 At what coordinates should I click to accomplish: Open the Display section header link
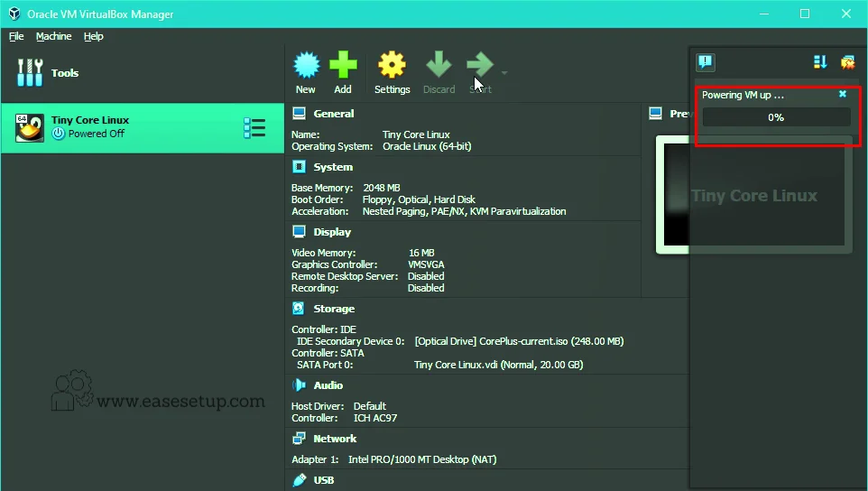pos(332,232)
